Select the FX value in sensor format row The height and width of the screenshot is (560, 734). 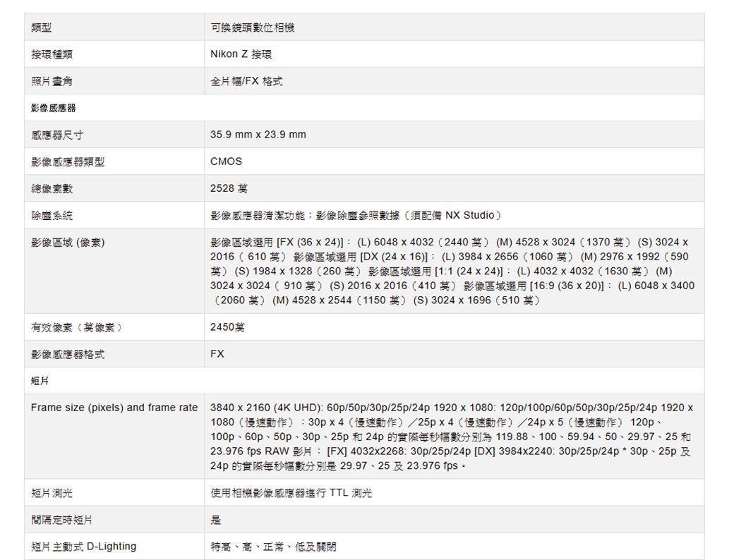point(217,354)
